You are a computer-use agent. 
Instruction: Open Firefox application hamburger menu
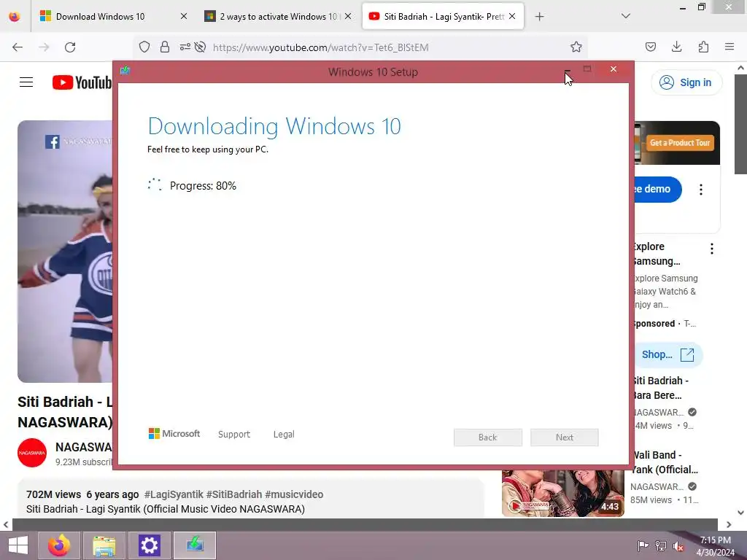click(x=729, y=47)
